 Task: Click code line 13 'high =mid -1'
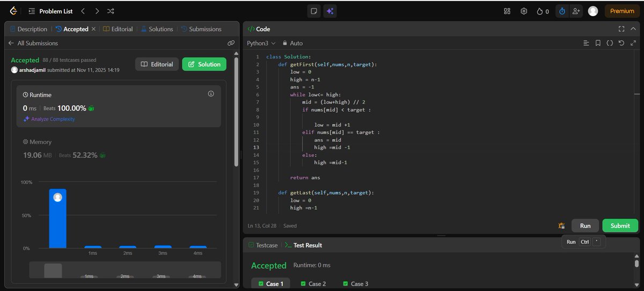pos(333,147)
